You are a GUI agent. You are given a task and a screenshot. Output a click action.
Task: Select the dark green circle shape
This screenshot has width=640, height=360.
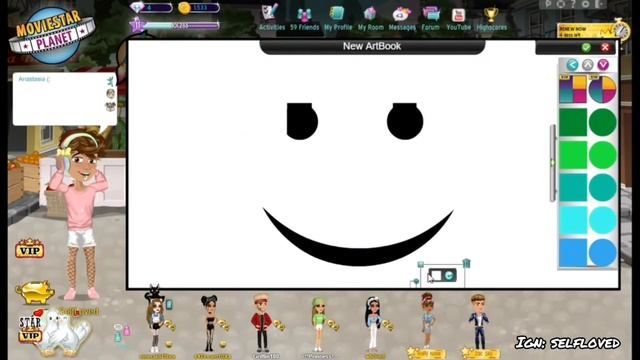point(602,122)
